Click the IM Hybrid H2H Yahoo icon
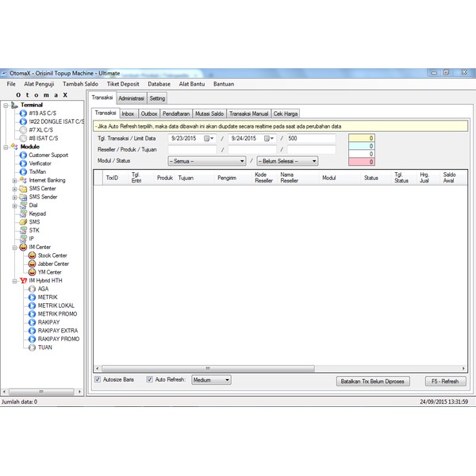The image size is (476, 476). 23,281
